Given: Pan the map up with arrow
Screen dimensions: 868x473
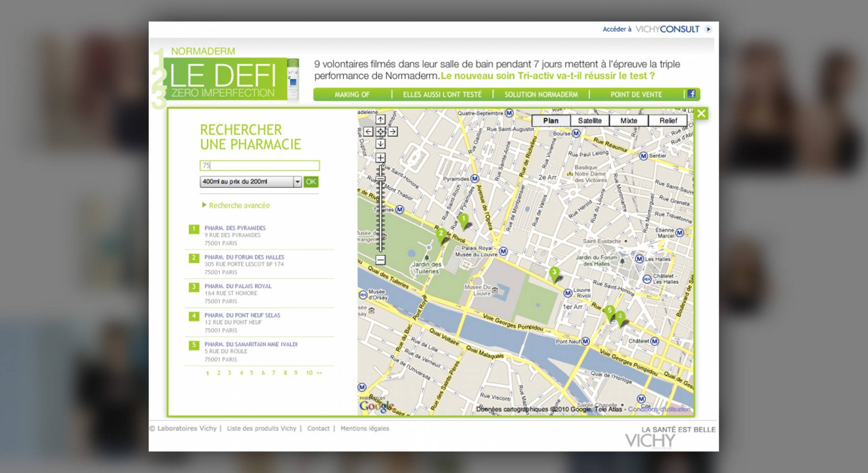Looking at the screenshot, I should point(380,119).
